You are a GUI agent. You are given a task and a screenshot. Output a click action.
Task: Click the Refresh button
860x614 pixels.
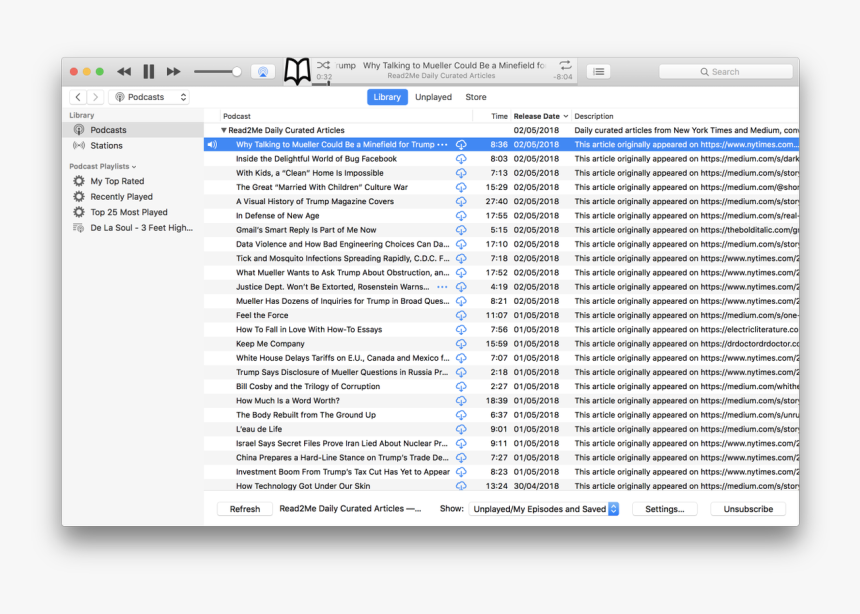pyautogui.click(x=245, y=509)
